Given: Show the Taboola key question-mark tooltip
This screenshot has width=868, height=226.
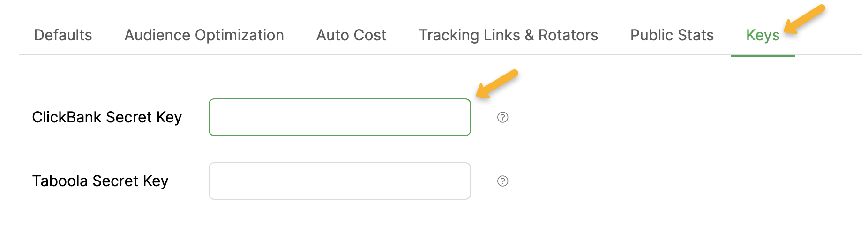Looking at the screenshot, I should pyautogui.click(x=502, y=181).
